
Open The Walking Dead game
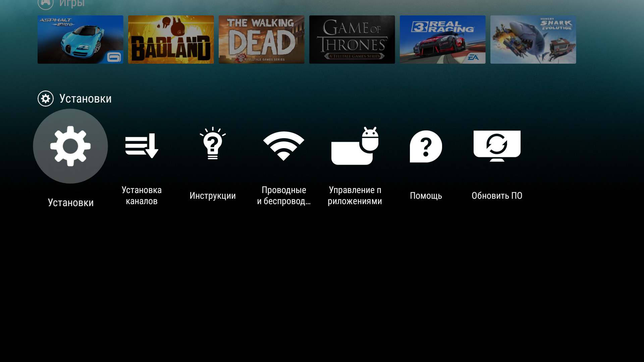tap(261, 39)
